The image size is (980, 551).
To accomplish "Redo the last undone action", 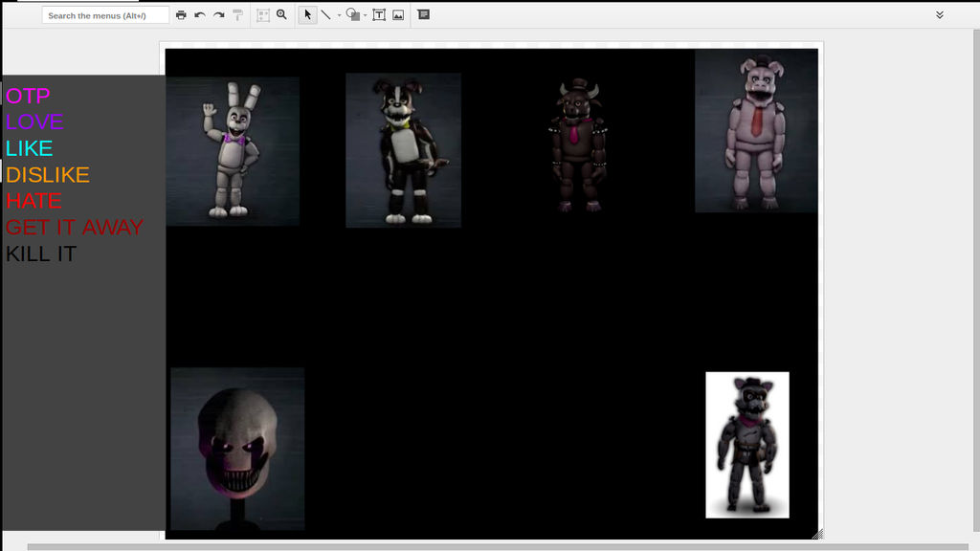I will pos(219,15).
